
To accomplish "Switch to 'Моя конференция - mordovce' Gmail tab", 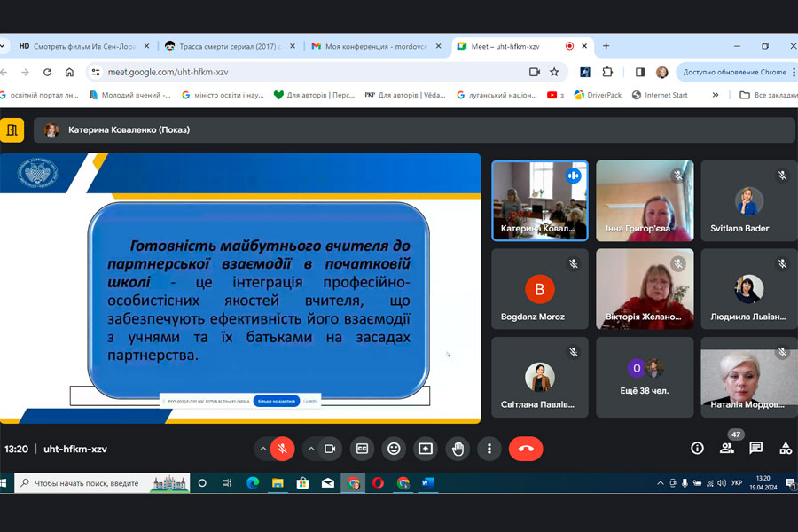I will pyautogui.click(x=376, y=46).
